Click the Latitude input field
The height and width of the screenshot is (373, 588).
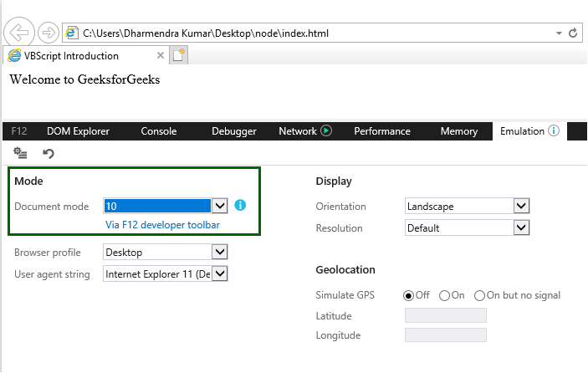point(445,315)
